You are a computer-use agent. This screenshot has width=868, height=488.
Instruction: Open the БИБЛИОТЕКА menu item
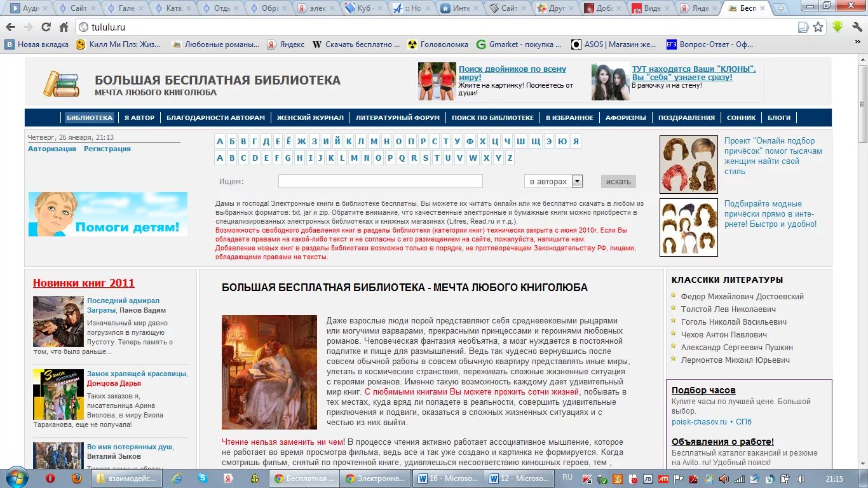[90, 118]
